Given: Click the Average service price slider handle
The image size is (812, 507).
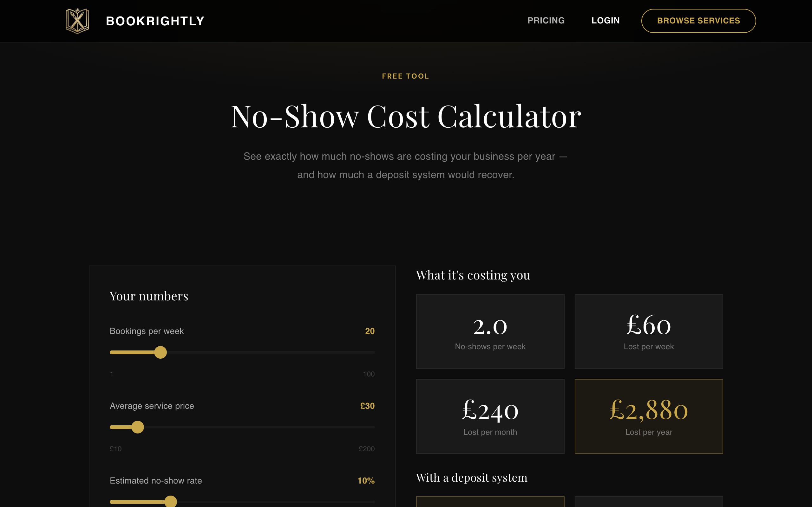Looking at the screenshot, I should [138, 427].
